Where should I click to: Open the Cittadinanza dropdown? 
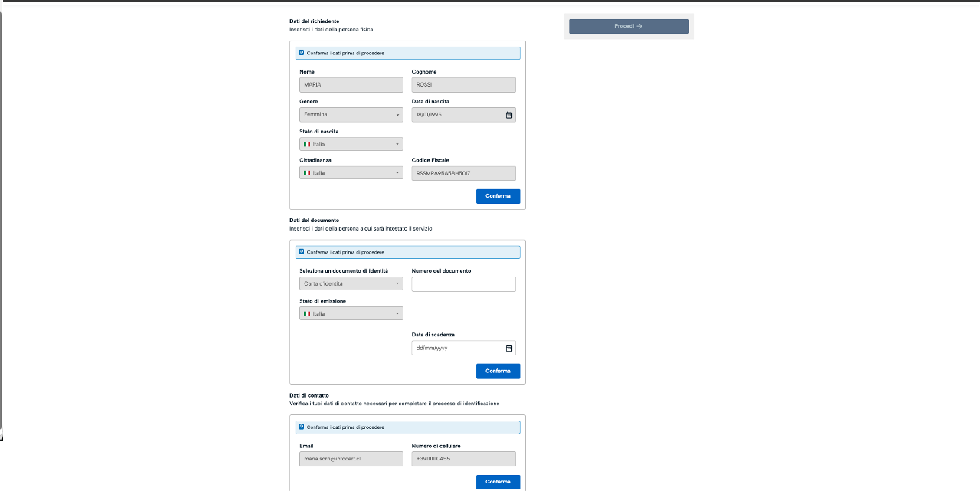pyautogui.click(x=351, y=173)
